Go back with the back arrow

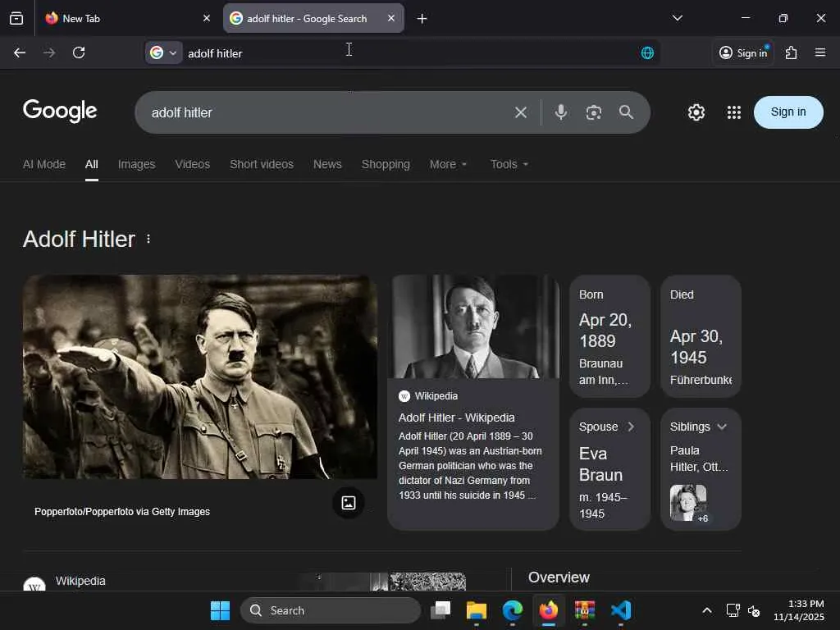[20, 52]
